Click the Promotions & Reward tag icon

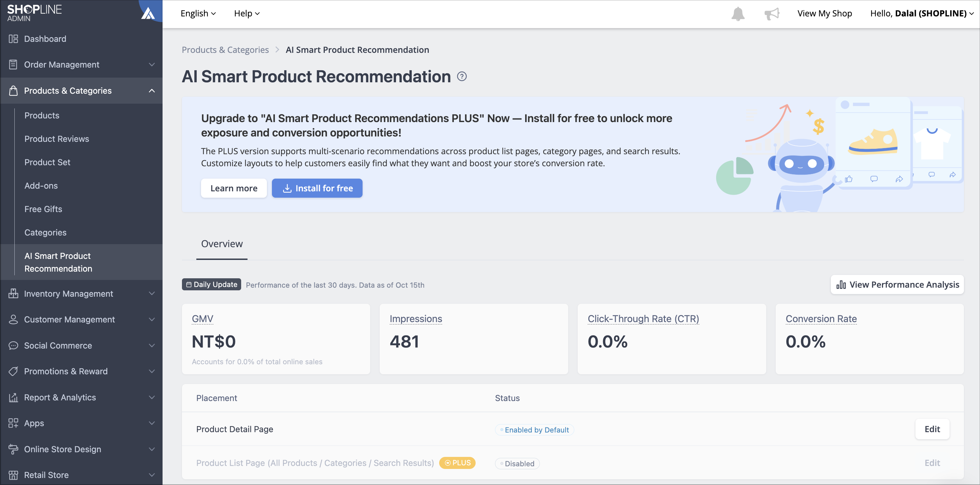(x=13, y=371)
